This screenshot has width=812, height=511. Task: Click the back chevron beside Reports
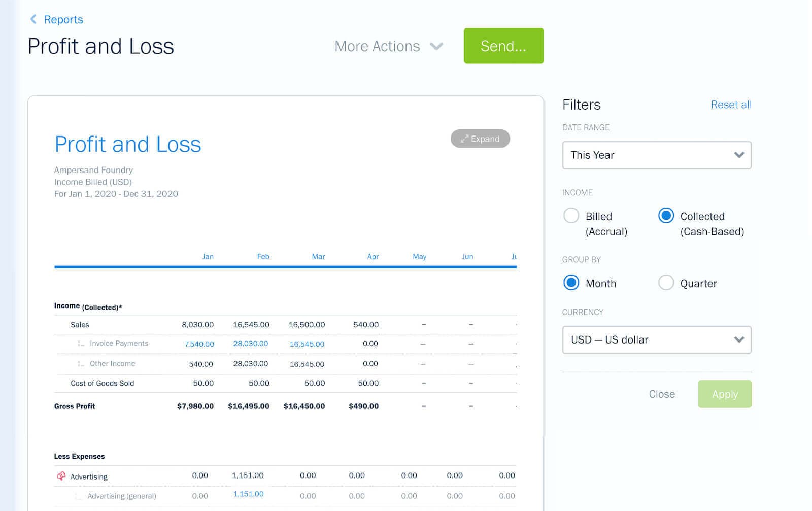pos(33,19)
